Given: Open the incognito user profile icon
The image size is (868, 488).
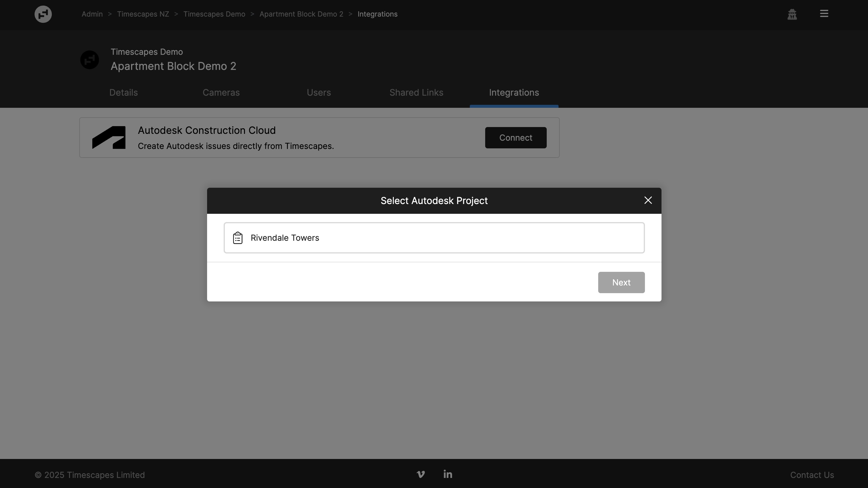Looking at the screenshot, I should coord(792,14).
